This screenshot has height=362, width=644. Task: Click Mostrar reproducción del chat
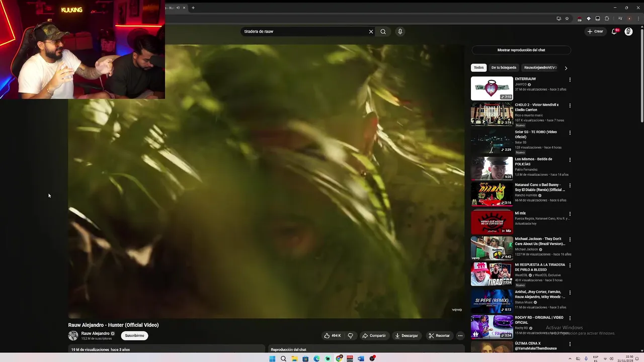point(521,50)
